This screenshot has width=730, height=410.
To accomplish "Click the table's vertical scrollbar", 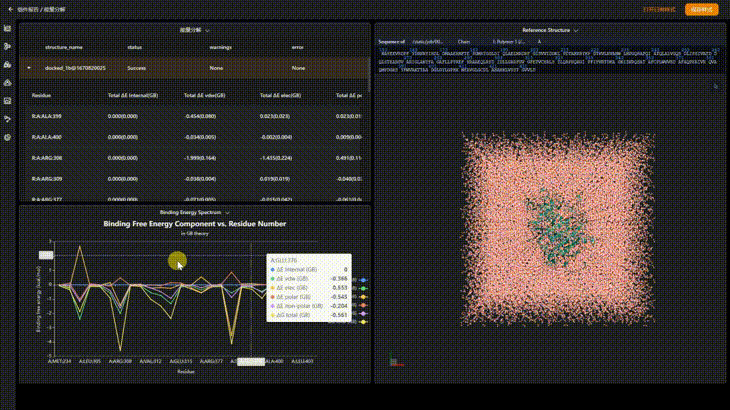I will 370,74.
